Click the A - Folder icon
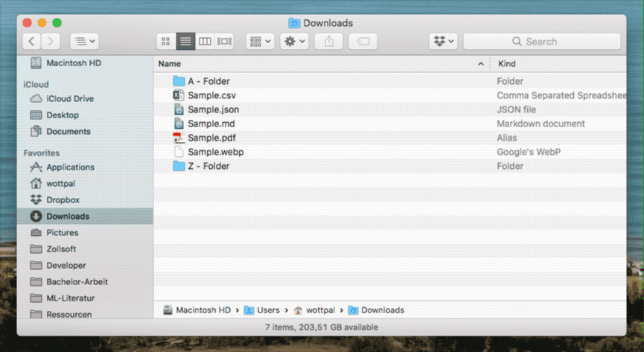The height and width of the screenshot is (352, 644). click(x=179, y=81)
